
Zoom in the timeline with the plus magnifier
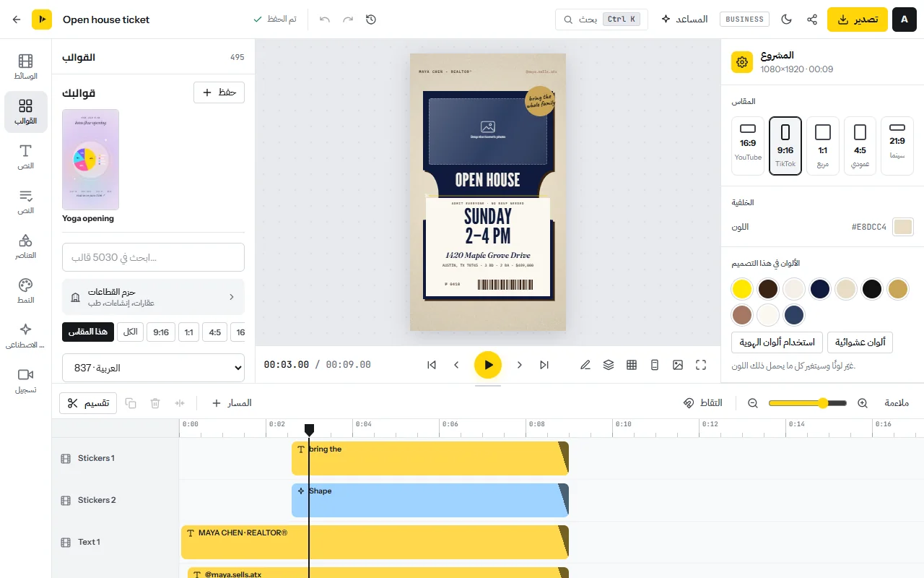tap(863, 403)
